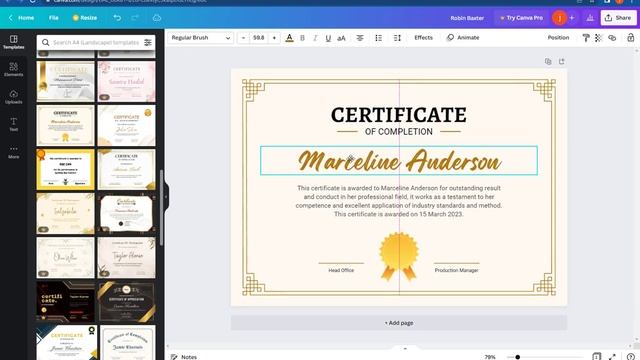Toggle bulleted list
Viewport: 640px width, 360px height.
378,38
